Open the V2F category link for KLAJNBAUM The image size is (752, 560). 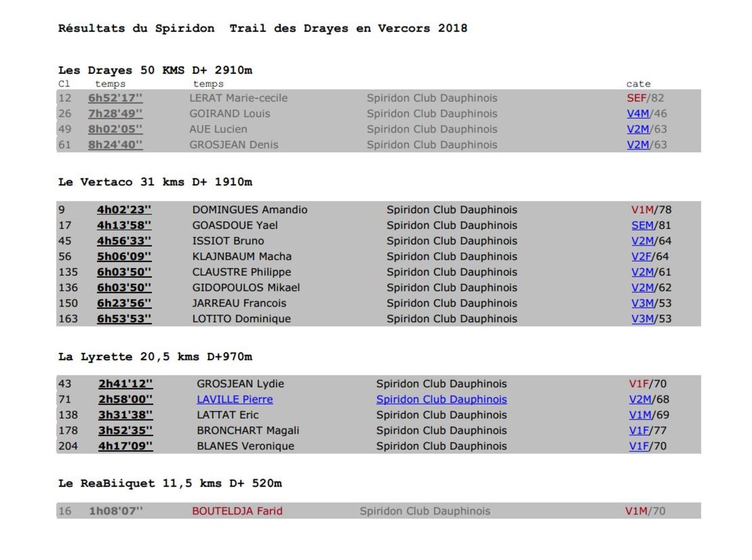[642, 257]
